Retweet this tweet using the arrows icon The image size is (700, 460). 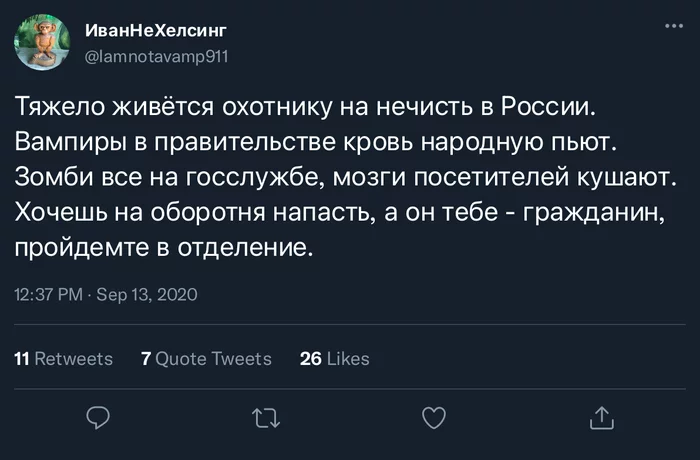pos(264,417)
